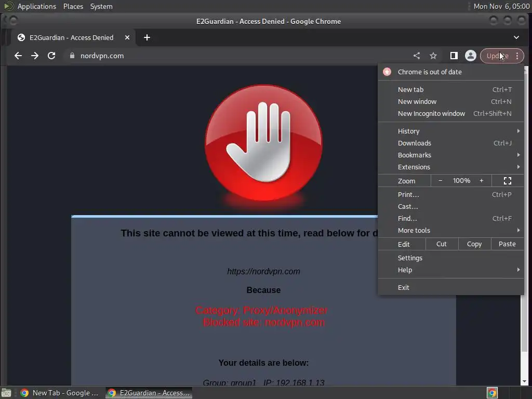Select Print... in the menu
Viewport: 532px width, 399px height.
450,194
